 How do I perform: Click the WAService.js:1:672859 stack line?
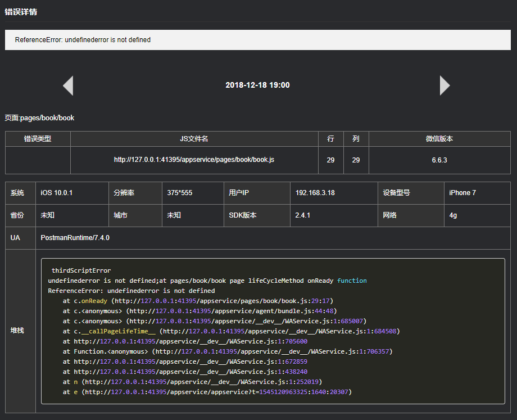click(185, 362)
